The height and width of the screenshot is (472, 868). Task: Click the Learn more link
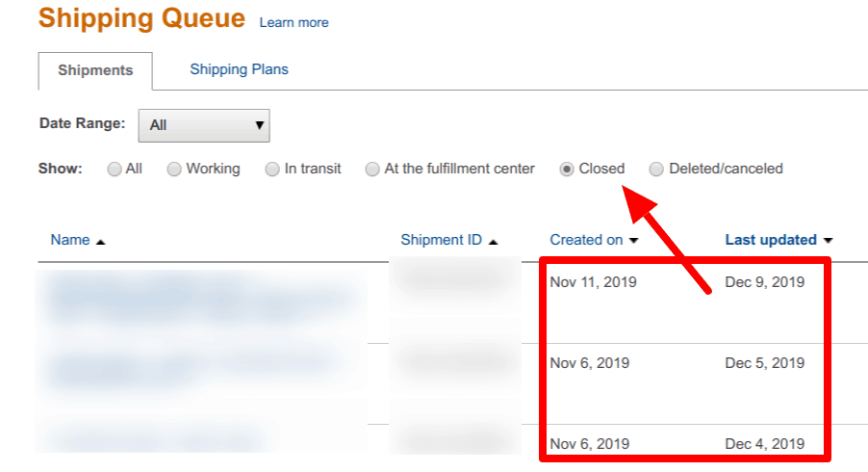point(294,22)
